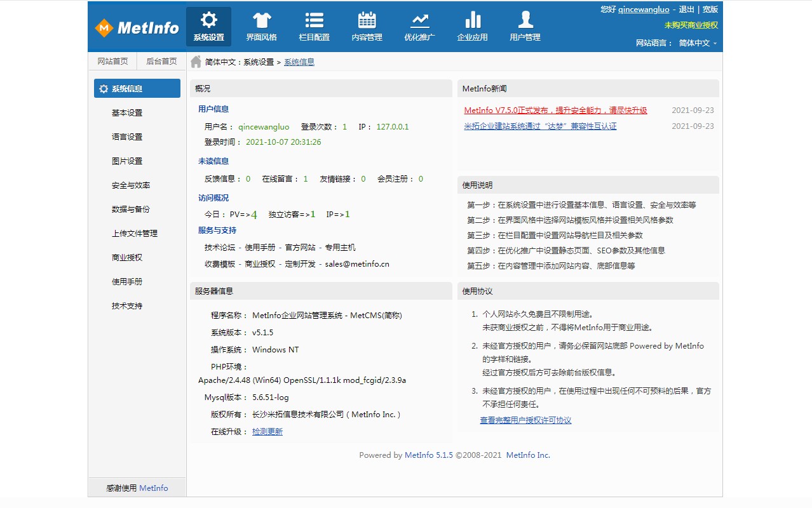The height and width of the screenshot is (508, 812).
Task: Click 系统信息 breadcrumb link
Action: coord(299,62)
